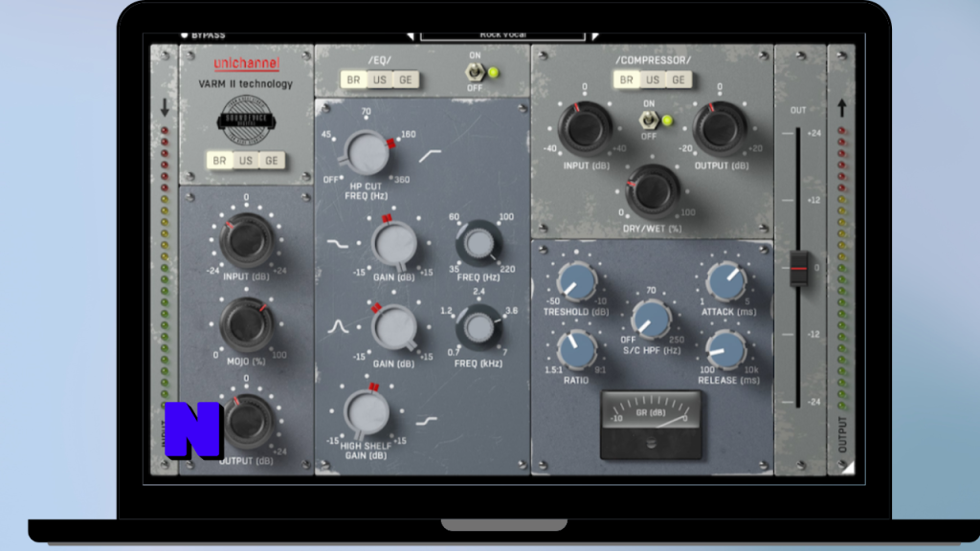
Task: Select BR in the unichannel global section
Action: 219,161
